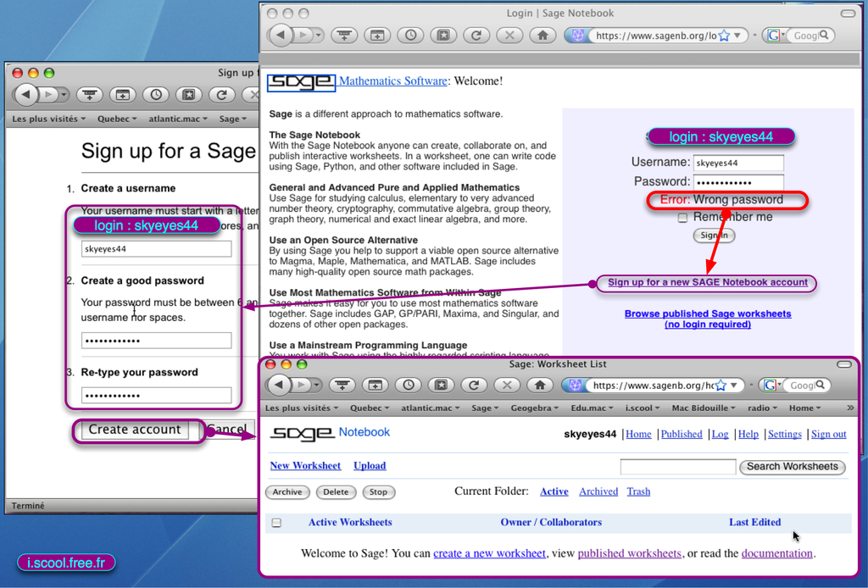The image size is (868, 588).
Task: Open Settings link in Sage Notebook header
Action: tap(784, 435)
